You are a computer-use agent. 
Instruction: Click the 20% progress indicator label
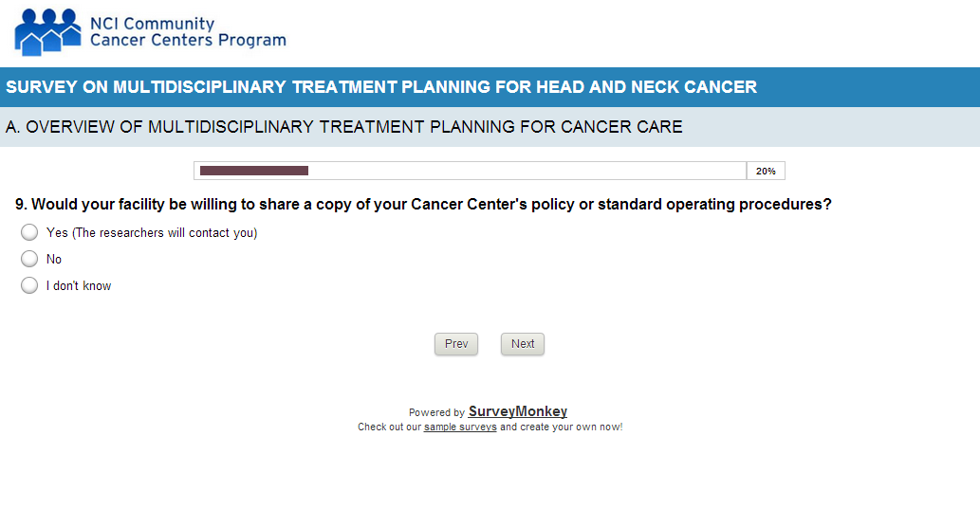pyautogui.click(x=766, y=172)
